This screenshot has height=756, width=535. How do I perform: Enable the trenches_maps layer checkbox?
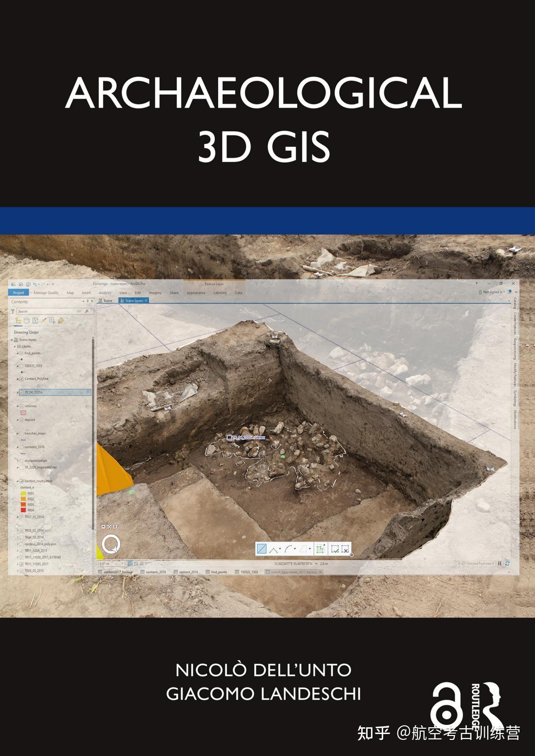(21, 433)
